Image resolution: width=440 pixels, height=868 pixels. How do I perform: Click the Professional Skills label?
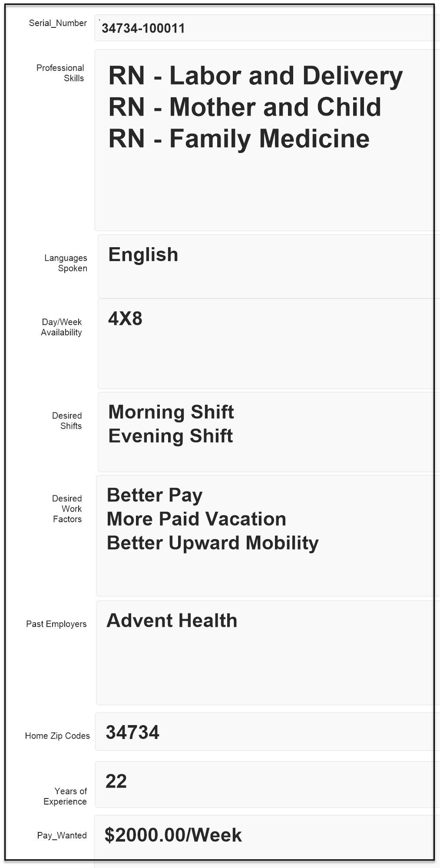pyautogui.click(x=60, y=73)
